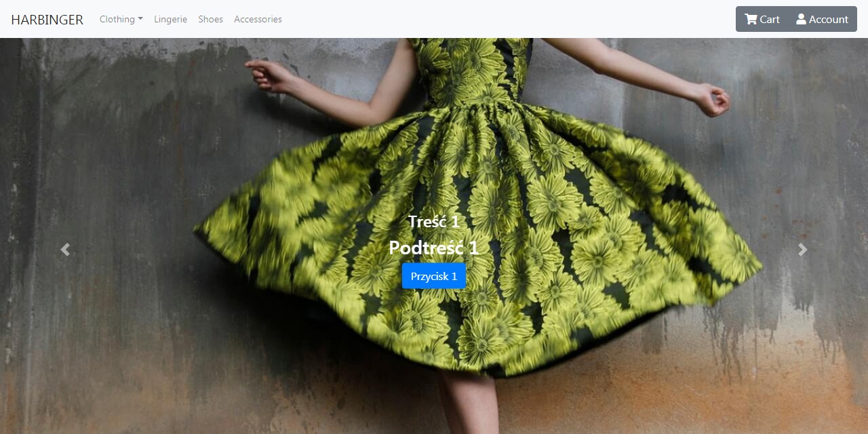The image size is (868, 434).
Task: Click the Treść 1 slide heading
Action: coord(433,221)
